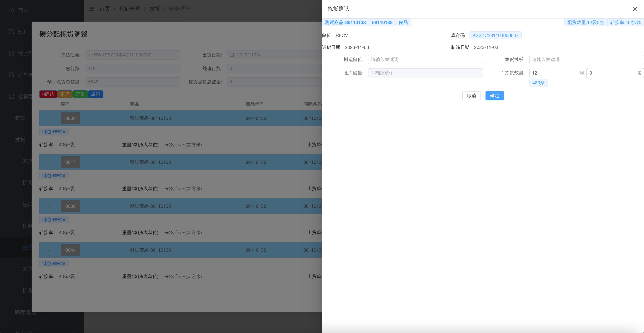
Task: Expand row 0044 chevron
Action: [49, 250]
